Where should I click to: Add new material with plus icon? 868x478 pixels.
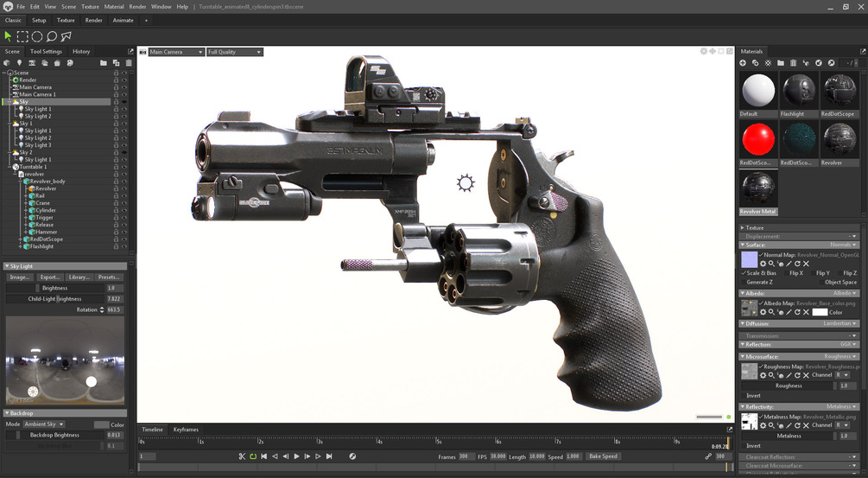click(743, 63)
